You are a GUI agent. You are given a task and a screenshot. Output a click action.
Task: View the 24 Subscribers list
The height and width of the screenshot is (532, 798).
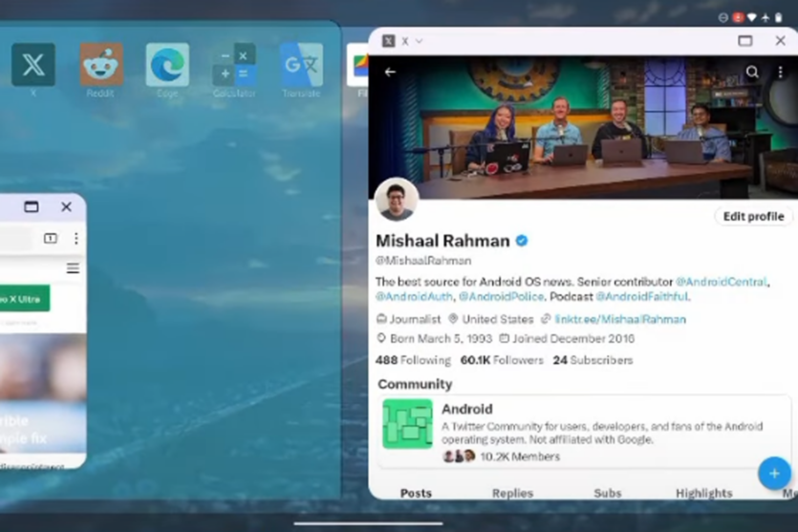tap(593, 360)
